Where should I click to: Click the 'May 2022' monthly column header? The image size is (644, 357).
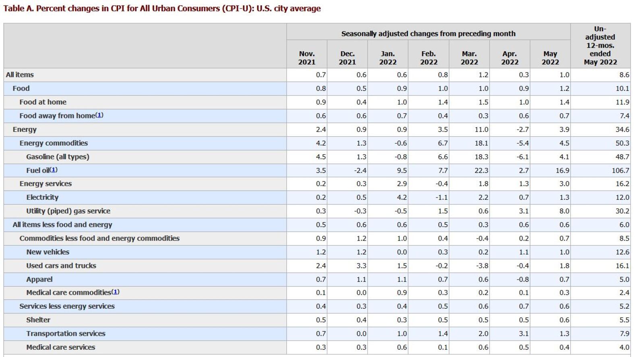550,58
